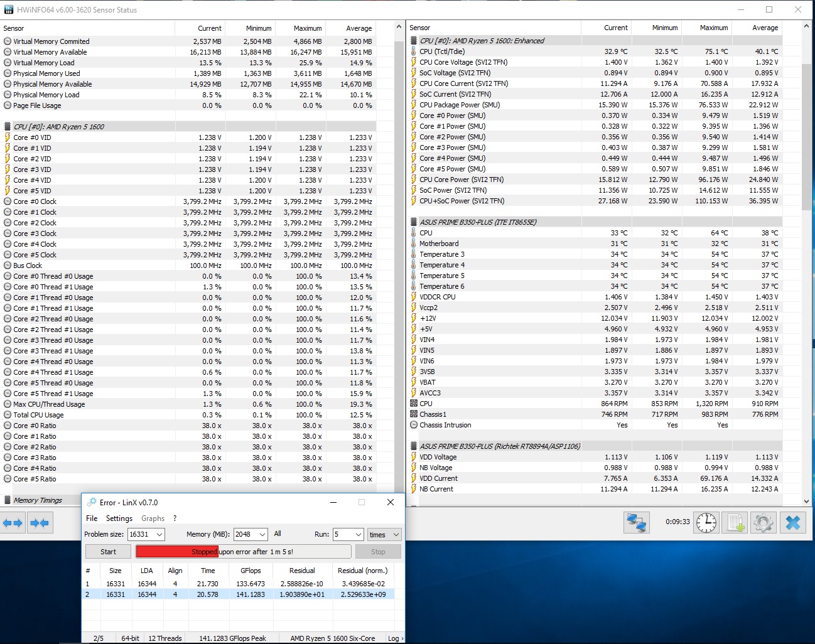Click the icon beside Total CPU Usage

coord(8,415)
